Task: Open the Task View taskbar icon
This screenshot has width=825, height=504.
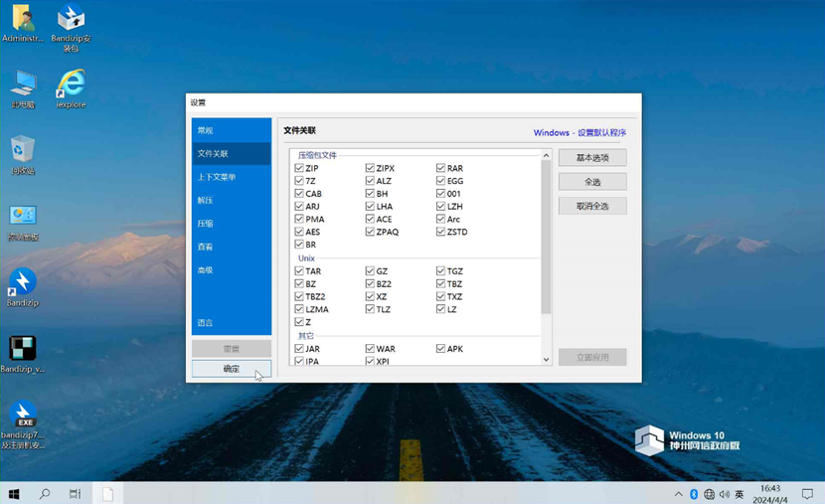Action: coord(76,493)
